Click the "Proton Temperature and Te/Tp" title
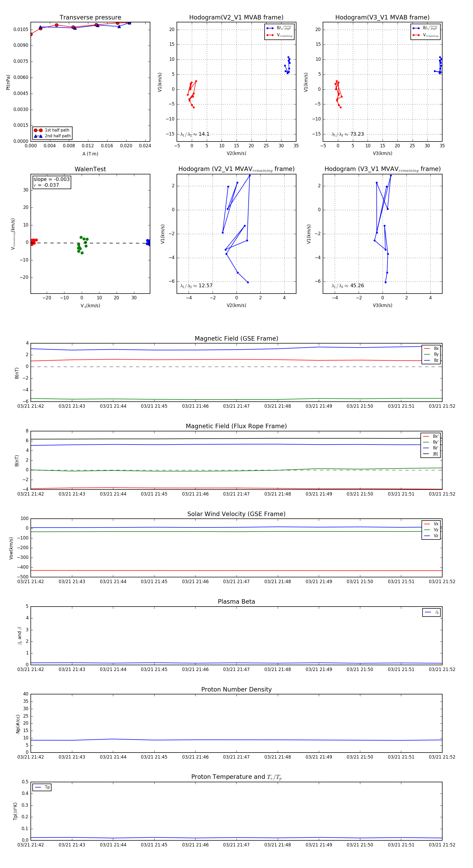Viewport: 473px width, 868px height. coord(236,777)
